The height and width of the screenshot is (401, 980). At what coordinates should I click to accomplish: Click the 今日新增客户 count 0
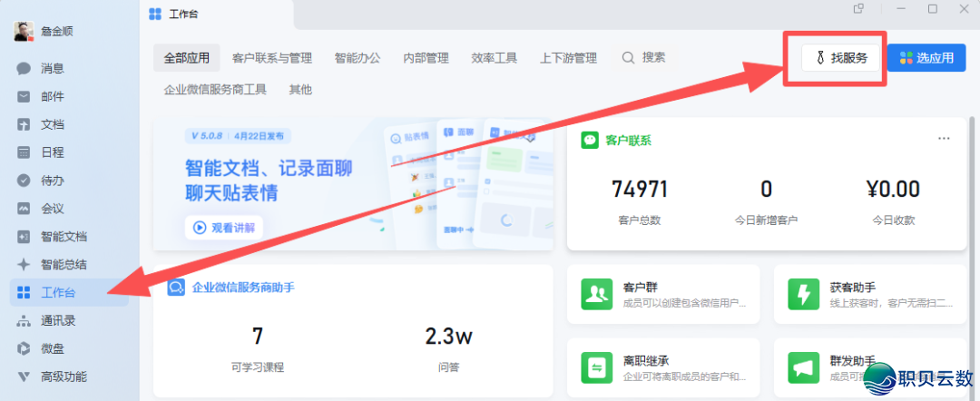[x=766, y=189]
